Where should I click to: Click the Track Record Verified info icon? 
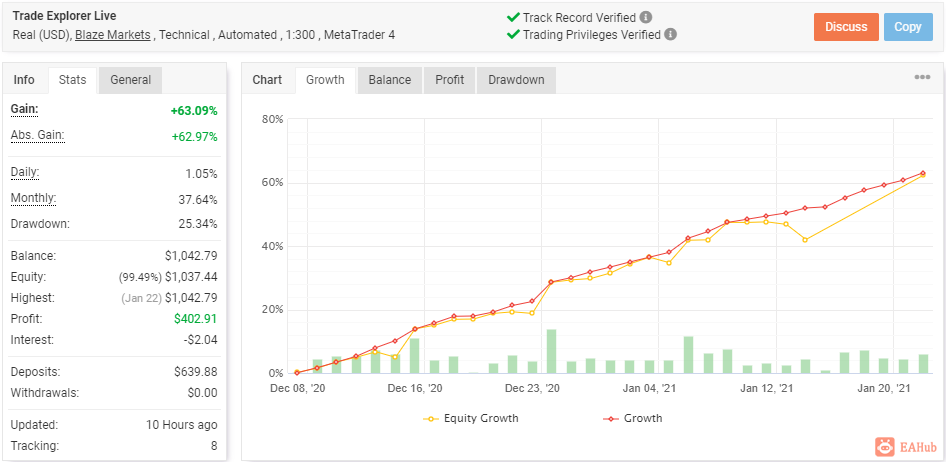coord(646,17)
